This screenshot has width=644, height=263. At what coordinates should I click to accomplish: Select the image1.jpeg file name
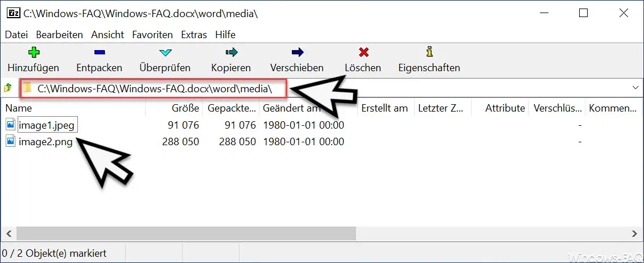click(47, 125)
